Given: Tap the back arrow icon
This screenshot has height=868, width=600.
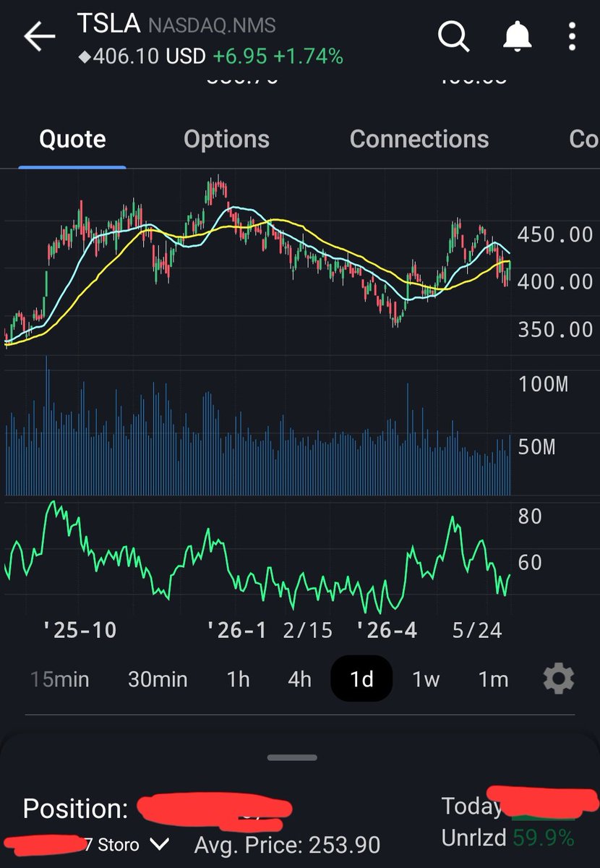Looking at the screenshot, I should pyautogui.click(x=39, y=36).
